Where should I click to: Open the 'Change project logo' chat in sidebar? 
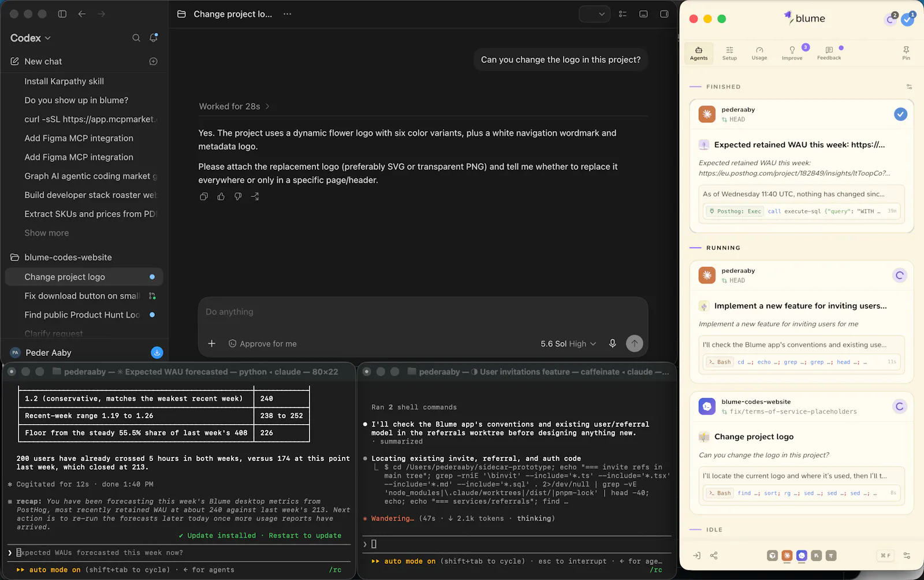tap(84, 277)
